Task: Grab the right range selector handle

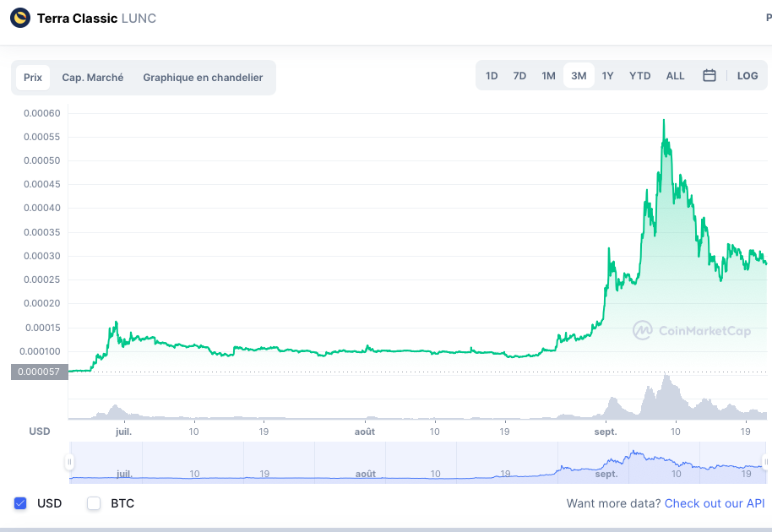Action: (x=766, y=462)
